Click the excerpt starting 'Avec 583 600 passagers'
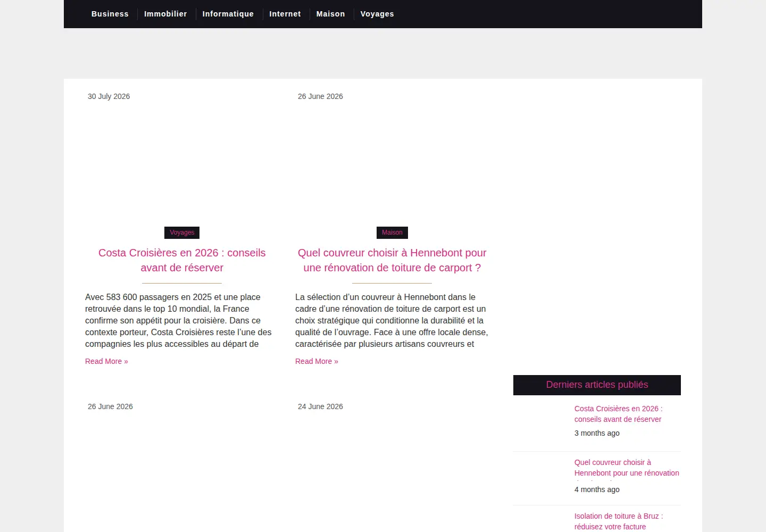Image resolution: width=766 pixels, height=532 pixels. point(179,320)
